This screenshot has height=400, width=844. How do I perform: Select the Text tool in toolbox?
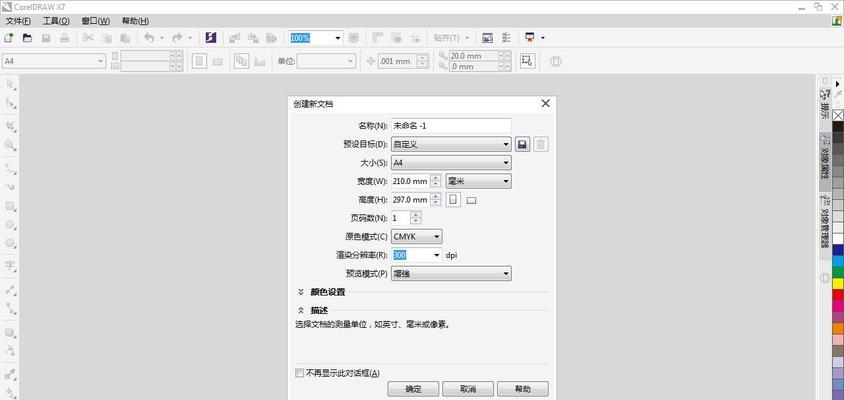click(11, 265)
